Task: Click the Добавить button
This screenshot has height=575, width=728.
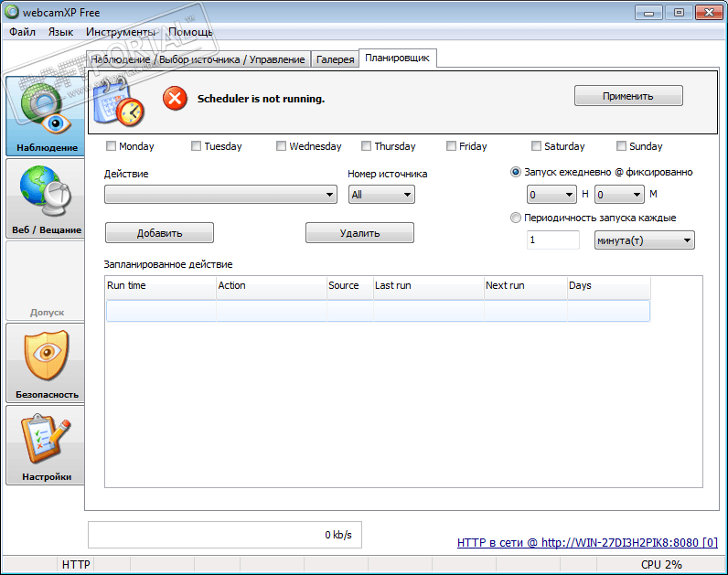Action: point(159,233)
